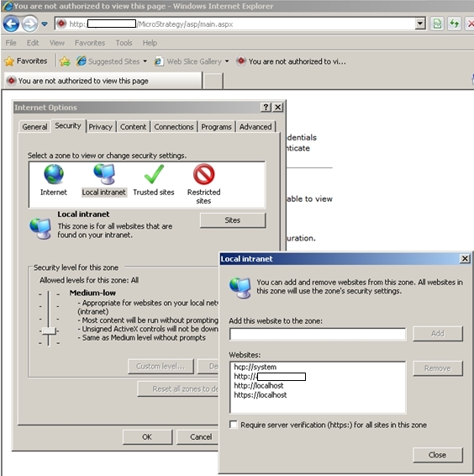Click the 'Add this website to the zone' field
Screen dimensions: 474x476
(x=318, y=334)
